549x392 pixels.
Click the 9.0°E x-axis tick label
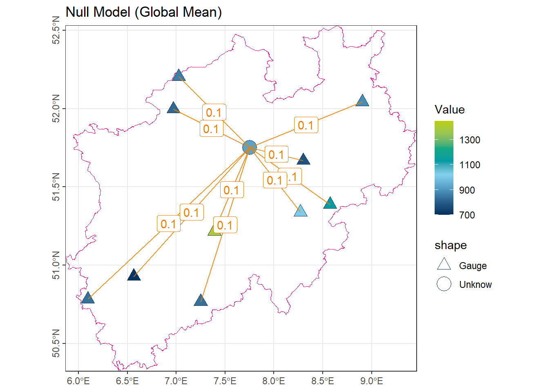(371, 381)
